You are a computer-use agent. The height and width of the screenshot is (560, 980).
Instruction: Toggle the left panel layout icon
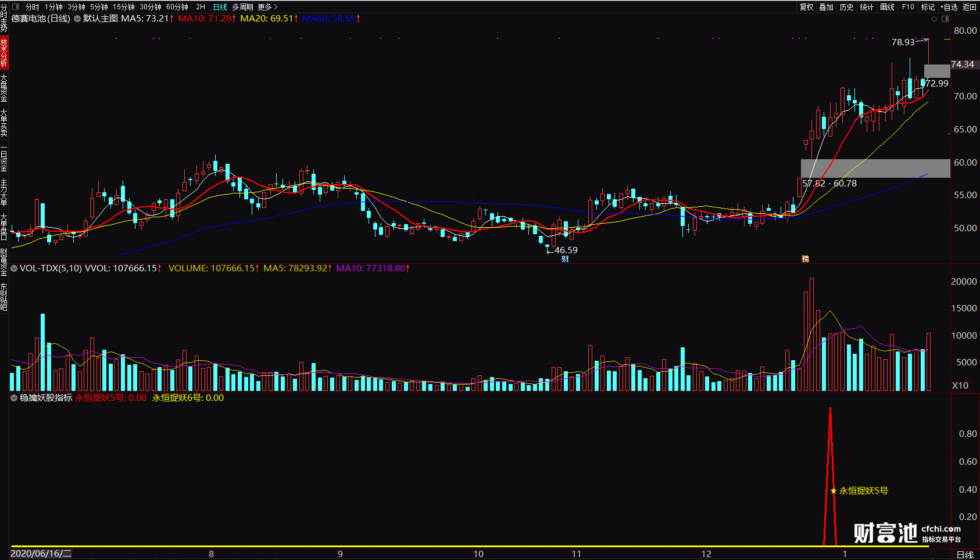(16, 7)
